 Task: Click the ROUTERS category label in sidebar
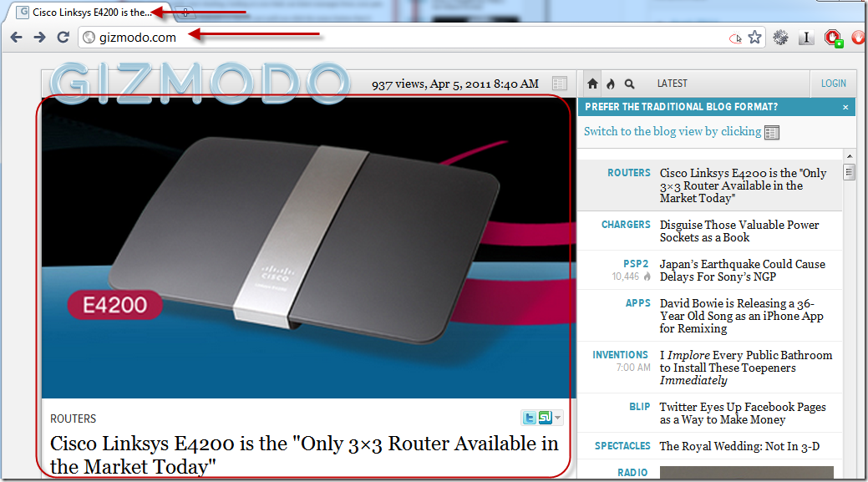coord(629,173)
